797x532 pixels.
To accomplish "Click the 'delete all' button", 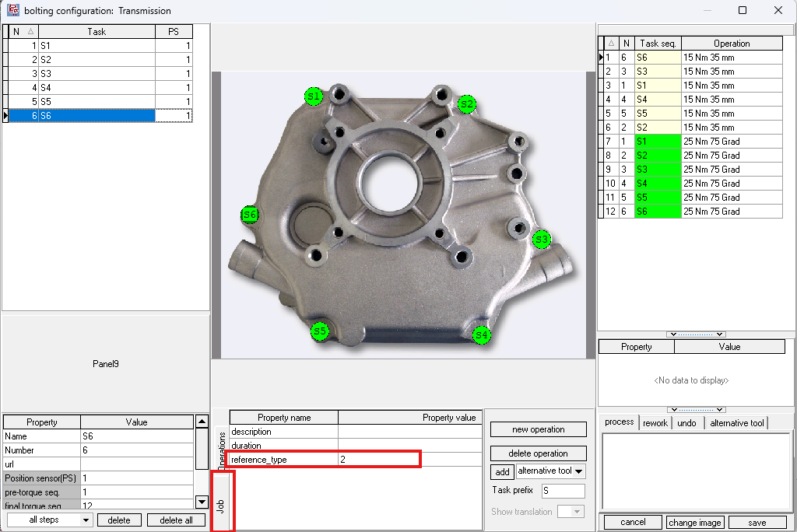I will click(176, 520).
